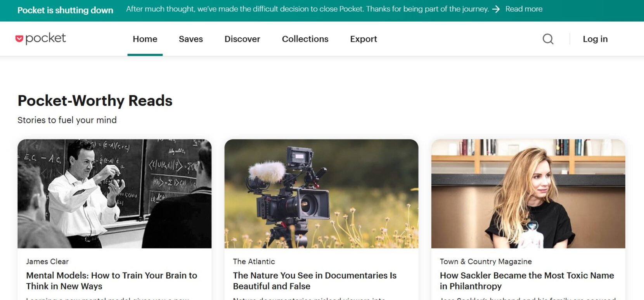Go to the Saves tab
The width and height of the screenshot is (644, 300).
191,39
